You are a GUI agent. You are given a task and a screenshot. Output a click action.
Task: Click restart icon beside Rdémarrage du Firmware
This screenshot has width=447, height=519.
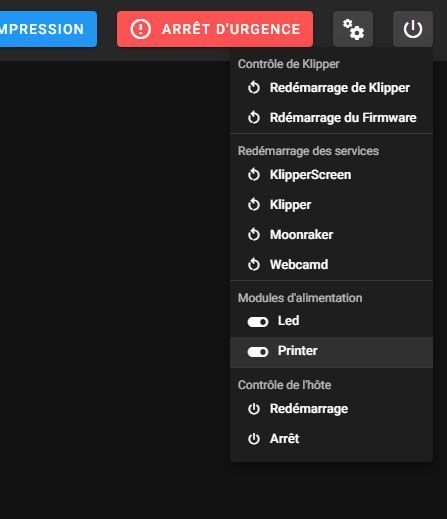point(254,117)
